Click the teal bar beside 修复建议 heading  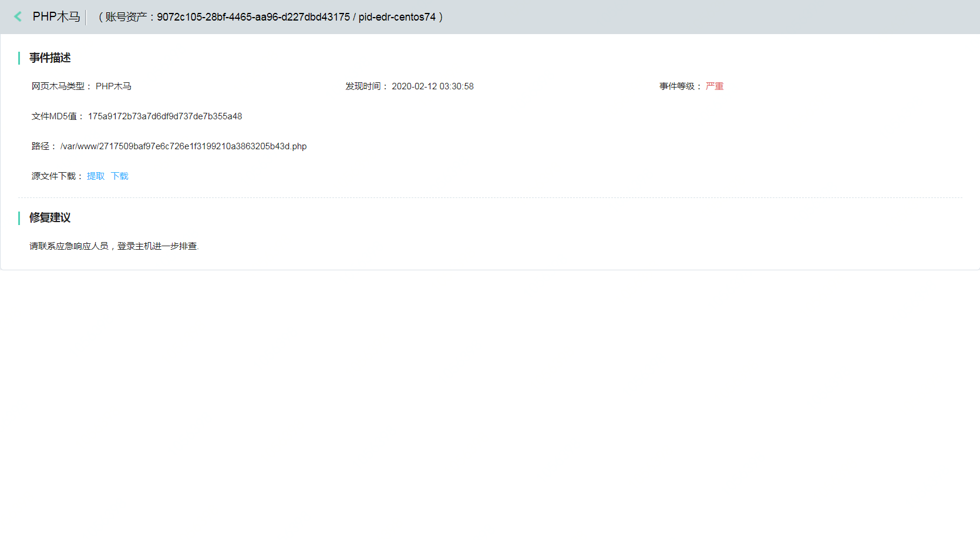point(19,218)
